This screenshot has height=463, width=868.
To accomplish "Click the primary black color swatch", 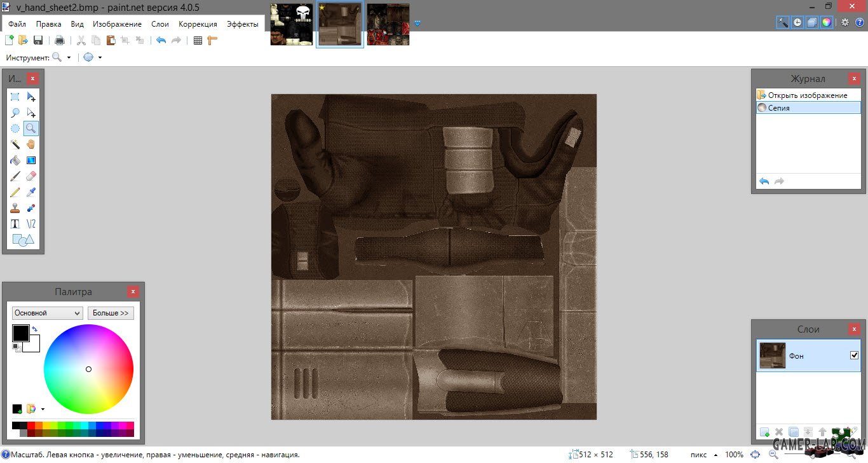I will (20, 333).
